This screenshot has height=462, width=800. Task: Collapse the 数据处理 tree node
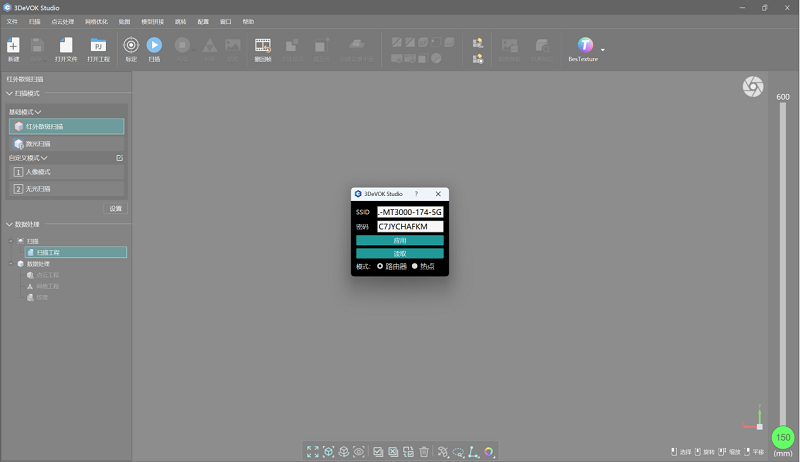click(11, 264)
